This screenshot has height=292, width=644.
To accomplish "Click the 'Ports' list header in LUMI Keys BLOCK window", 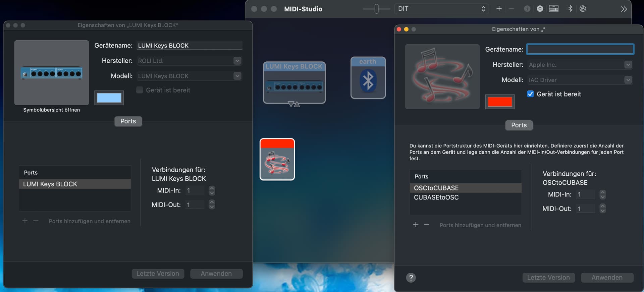I will 75,172.
